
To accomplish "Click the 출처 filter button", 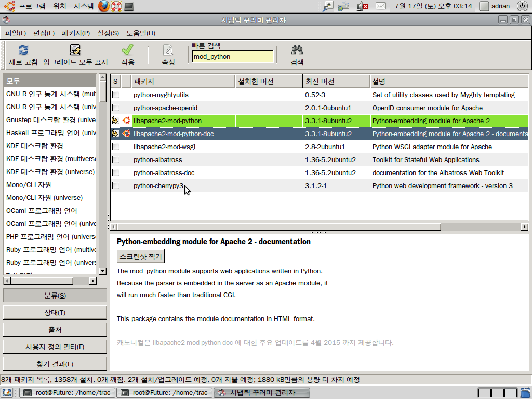I will click(x=55, y=330).
